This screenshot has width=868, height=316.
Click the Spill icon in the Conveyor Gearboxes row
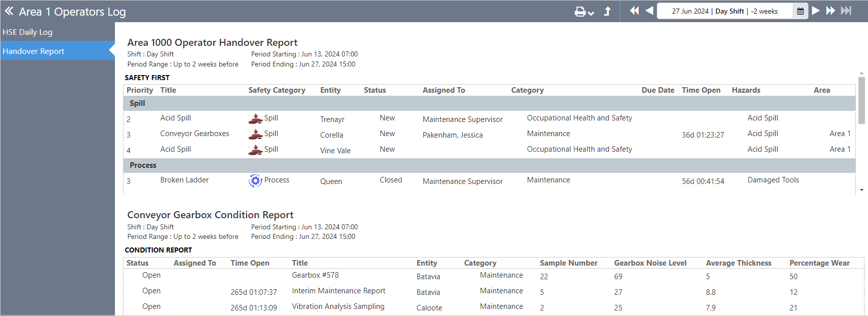(x=256, y=134)
